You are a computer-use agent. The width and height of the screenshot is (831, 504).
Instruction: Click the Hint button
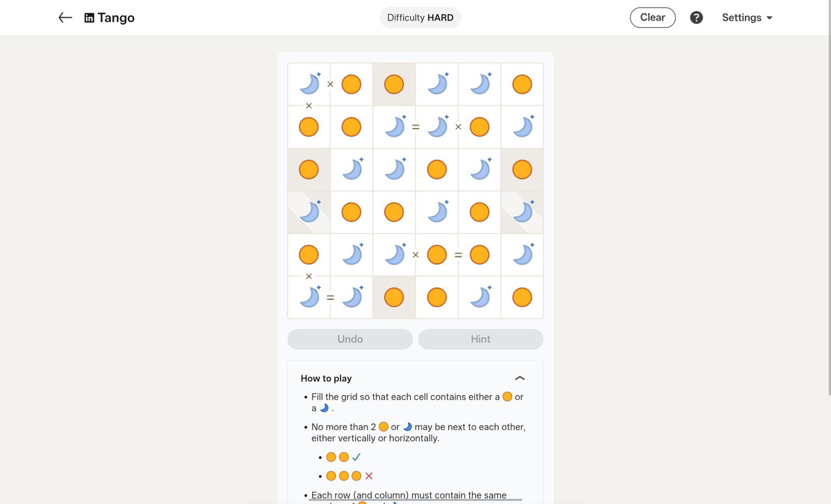click(480, 339)
